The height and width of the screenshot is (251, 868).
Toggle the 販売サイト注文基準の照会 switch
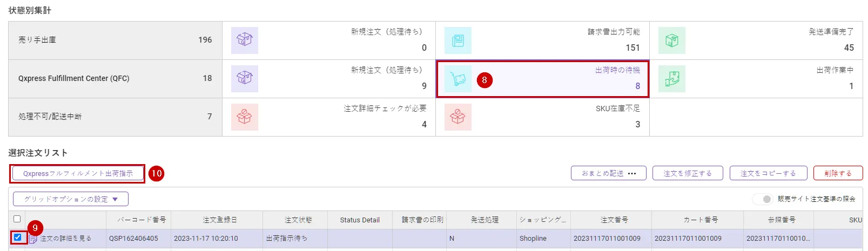[763, 199]
